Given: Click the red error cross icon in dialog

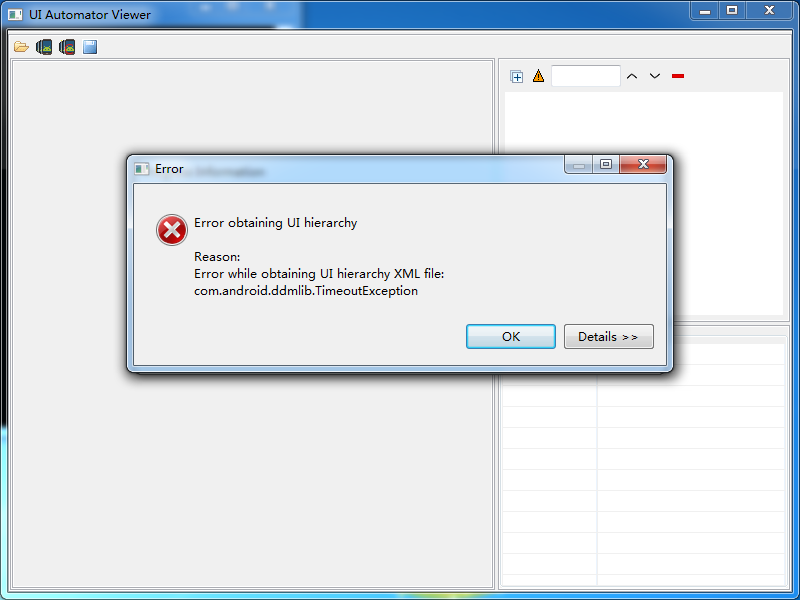Looking at the screenshot, I should 171,230.
